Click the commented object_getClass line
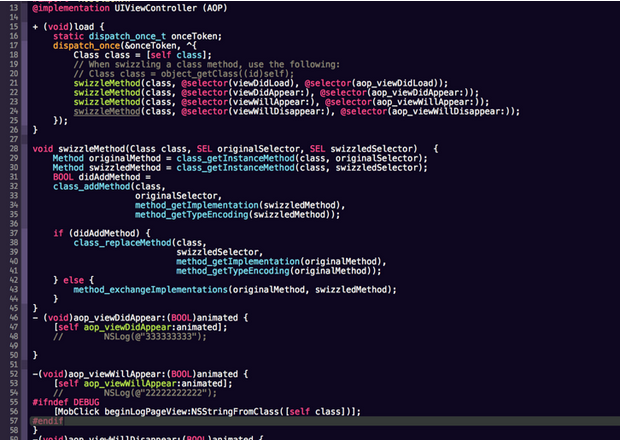The image size is (620, 442). click(184, 74)
